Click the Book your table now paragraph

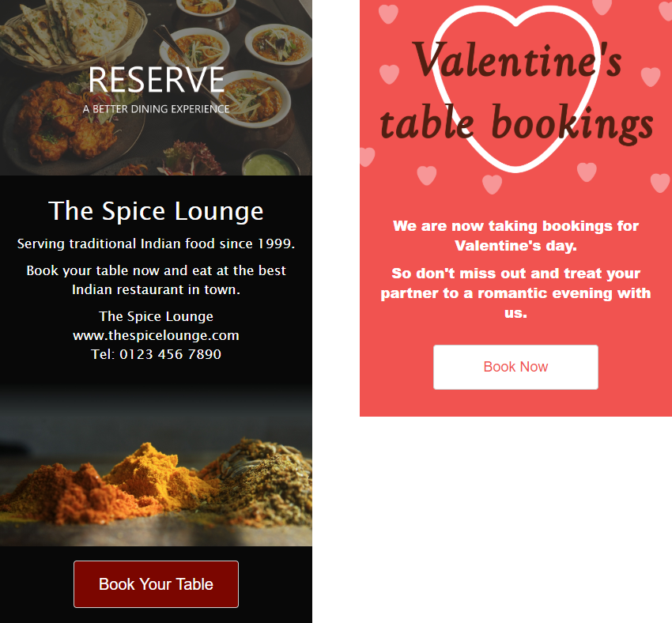(156, 280)
